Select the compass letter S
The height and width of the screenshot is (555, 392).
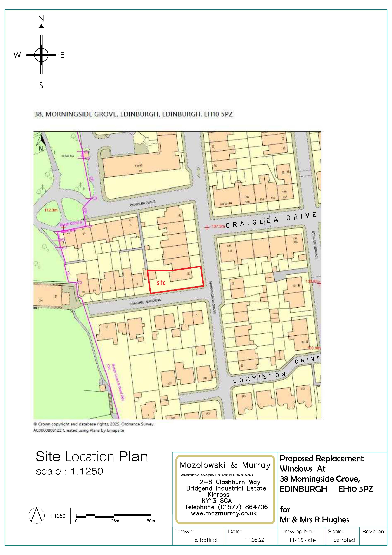[x=41, y=85]
